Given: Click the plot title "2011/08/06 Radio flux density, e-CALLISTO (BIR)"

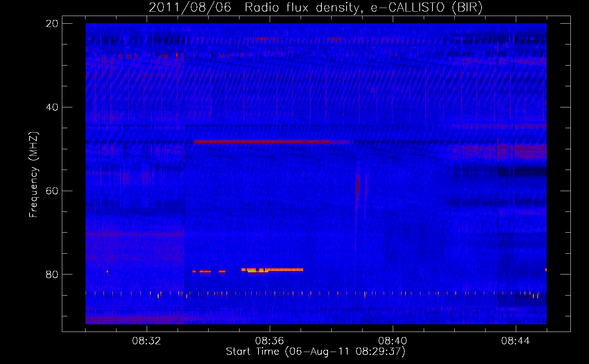Looking at the screenshot, I should 316,7.
